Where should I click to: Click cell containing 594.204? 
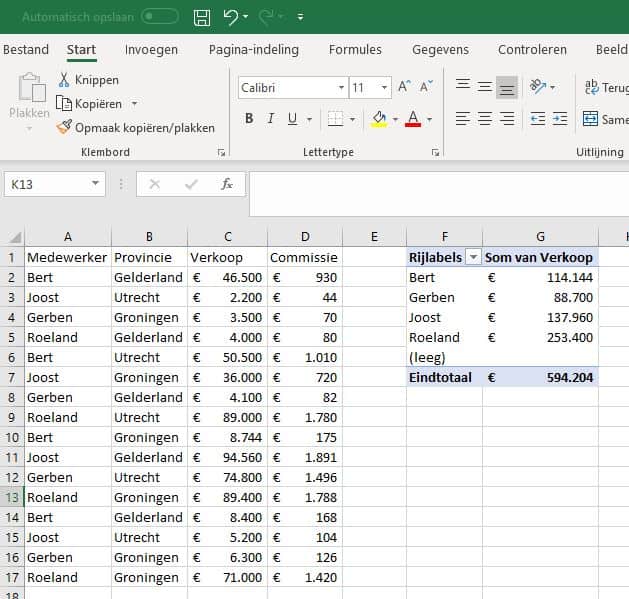tap(540, 377)
